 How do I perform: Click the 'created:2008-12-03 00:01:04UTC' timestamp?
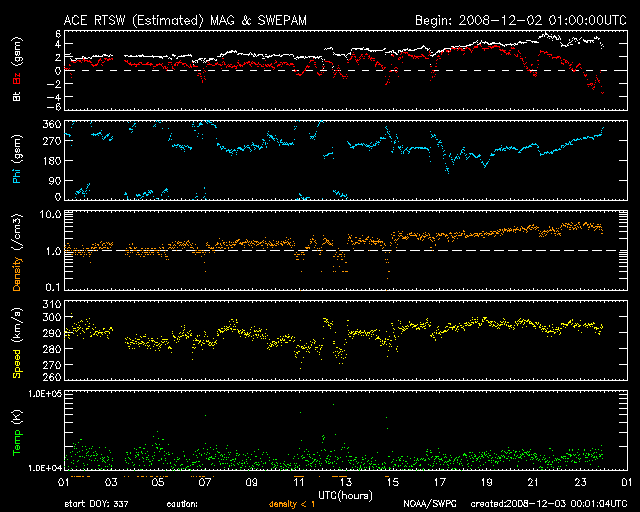click(x=549, y=504)
